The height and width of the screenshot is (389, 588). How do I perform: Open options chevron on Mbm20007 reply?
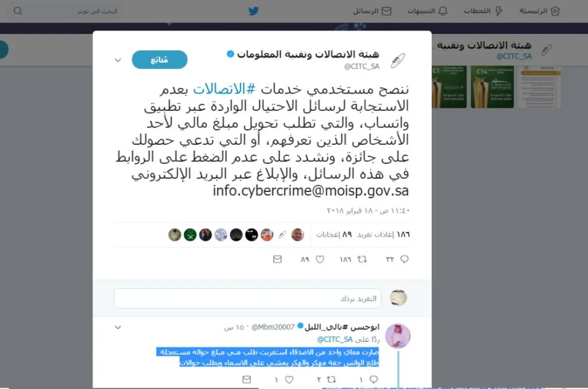point(118,327)
